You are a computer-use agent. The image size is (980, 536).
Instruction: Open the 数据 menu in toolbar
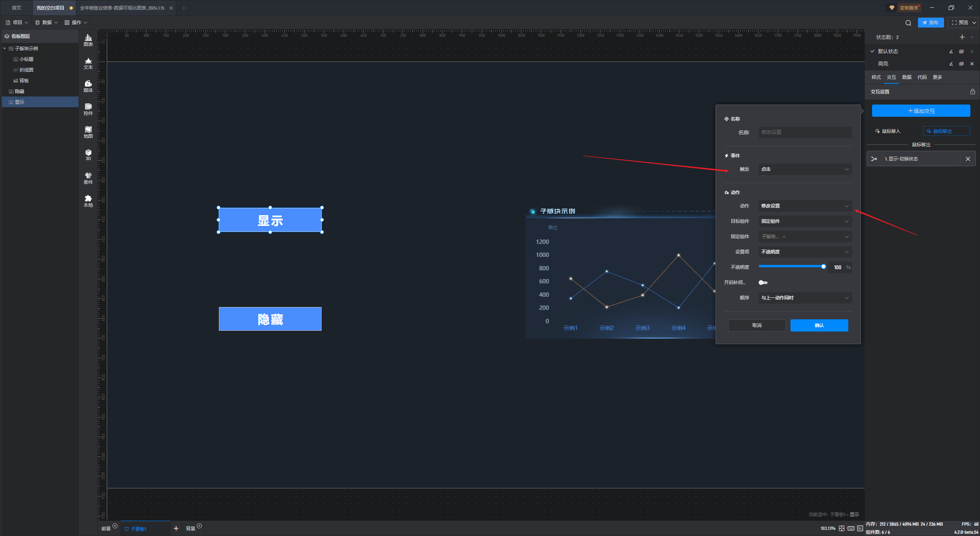(x=46, y=23)
